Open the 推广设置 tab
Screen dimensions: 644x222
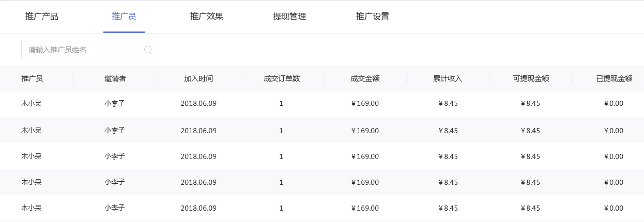[373, 17]
